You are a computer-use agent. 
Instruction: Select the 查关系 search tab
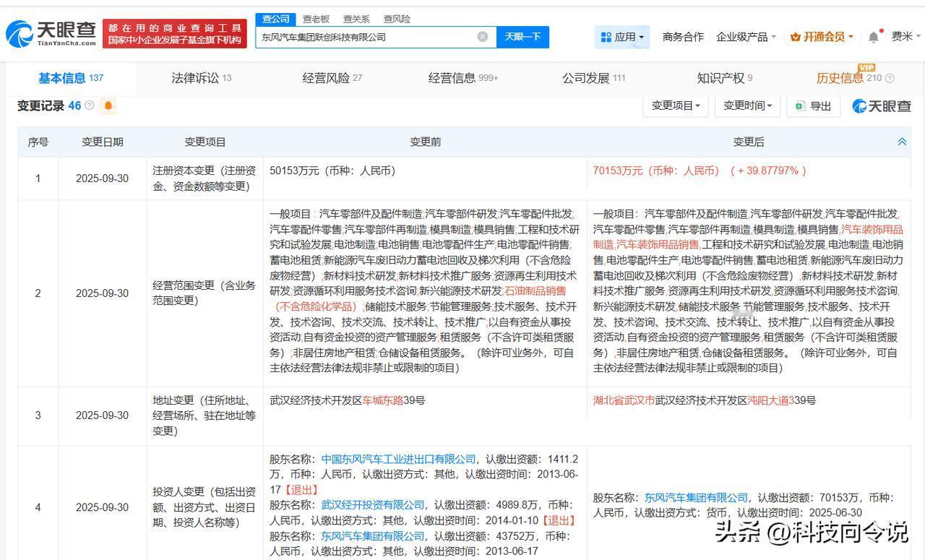point(356,19)
